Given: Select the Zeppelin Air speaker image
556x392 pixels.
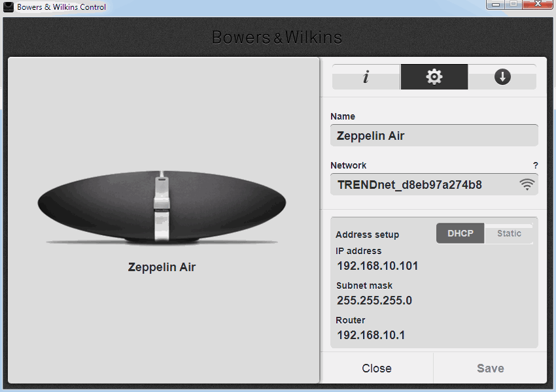Looking at the screenshot, I should point(162,208).
